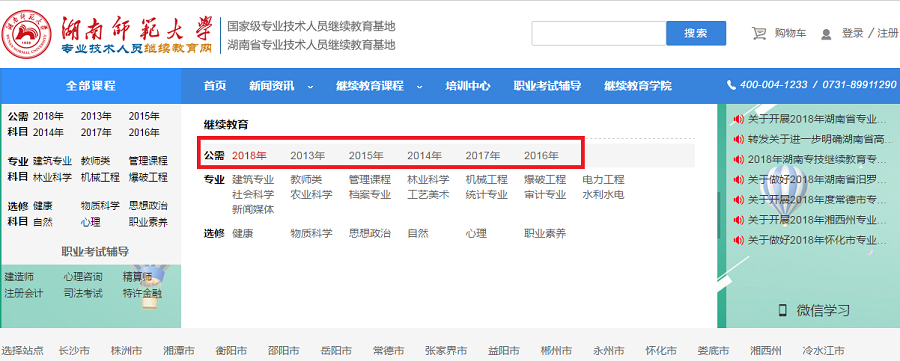Open the 新闻资讯 menu item
Image resolution: width=900 pixels, height=361 pixels.
[271, 86]
